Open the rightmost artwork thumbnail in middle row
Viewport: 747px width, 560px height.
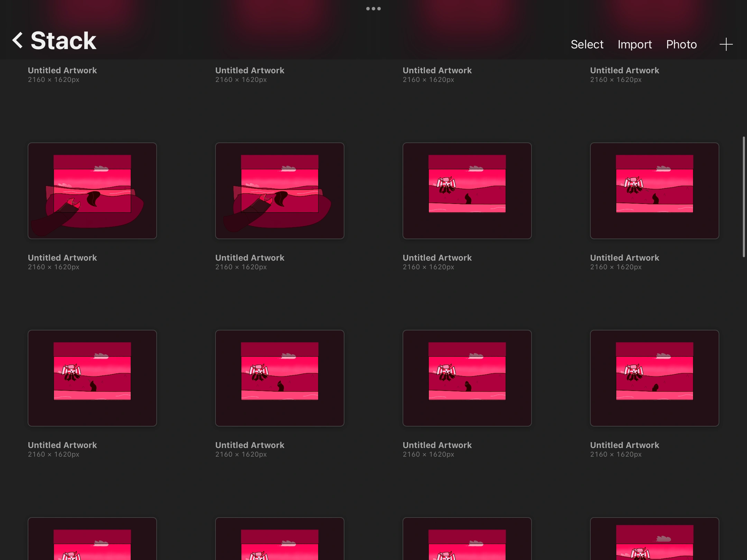[655, 190]
